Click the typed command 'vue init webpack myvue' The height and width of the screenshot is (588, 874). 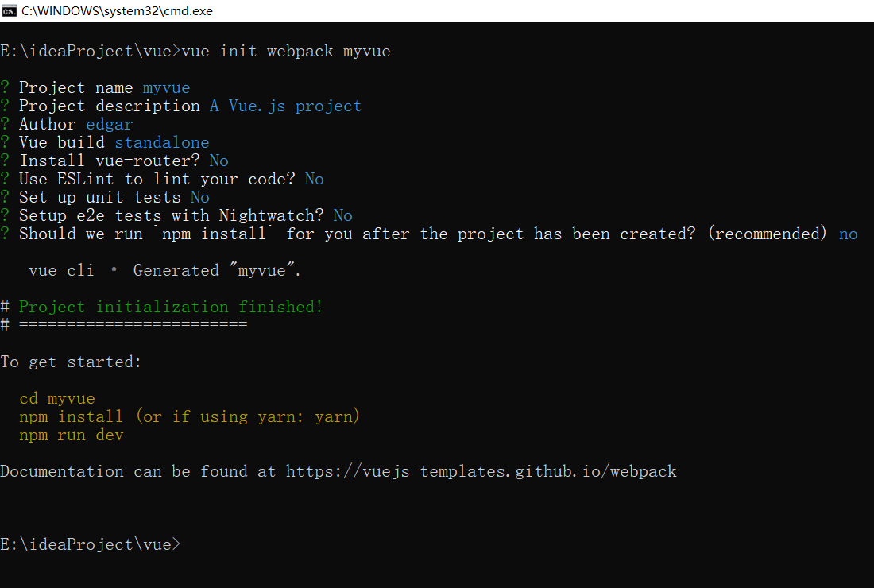click(x=286, y=52)
